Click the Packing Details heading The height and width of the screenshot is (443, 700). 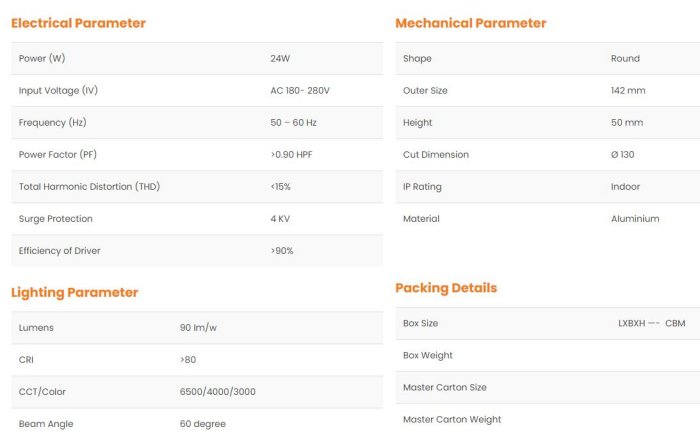tap(446, 288)
